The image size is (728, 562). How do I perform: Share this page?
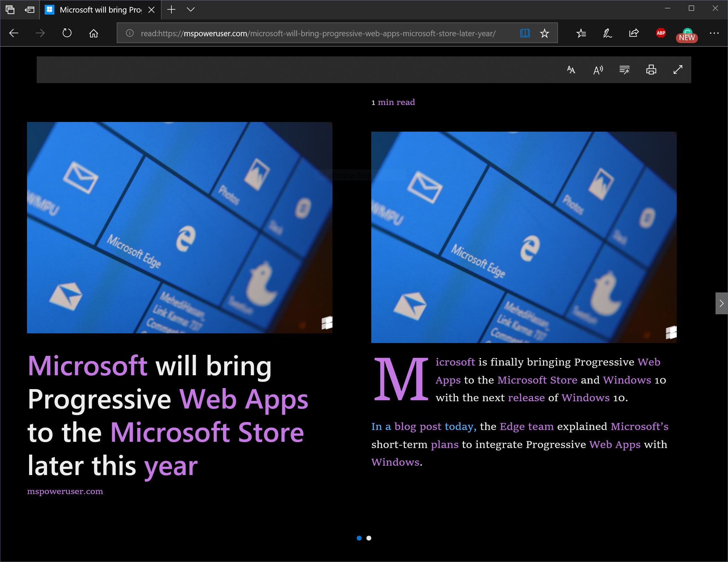tap(634, 33)
